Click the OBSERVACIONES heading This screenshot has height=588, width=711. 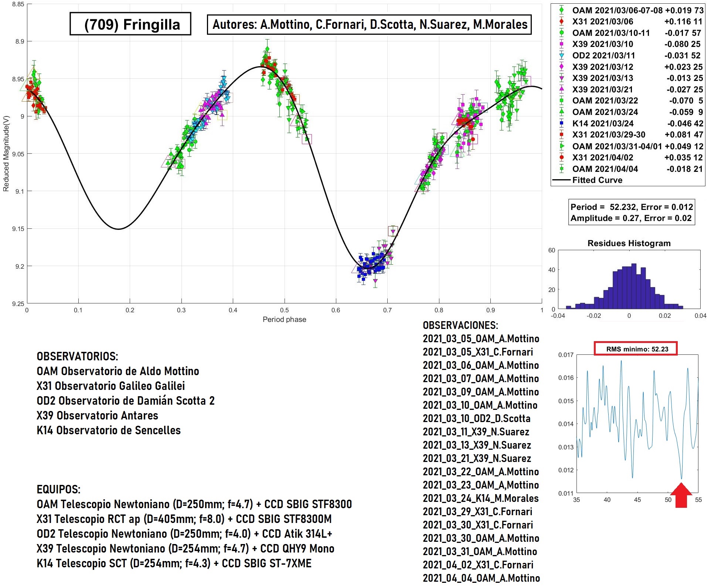[x=460, y=325]
